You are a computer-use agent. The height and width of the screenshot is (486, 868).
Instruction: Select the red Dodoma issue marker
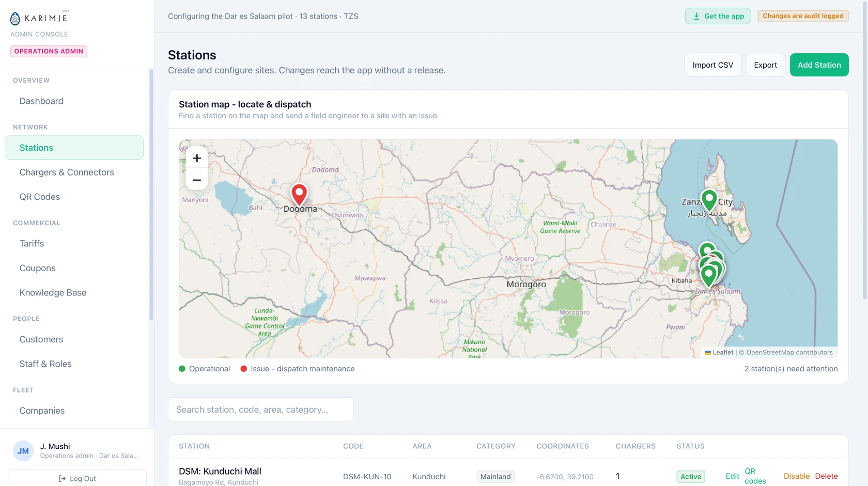[x=299, y=195]
